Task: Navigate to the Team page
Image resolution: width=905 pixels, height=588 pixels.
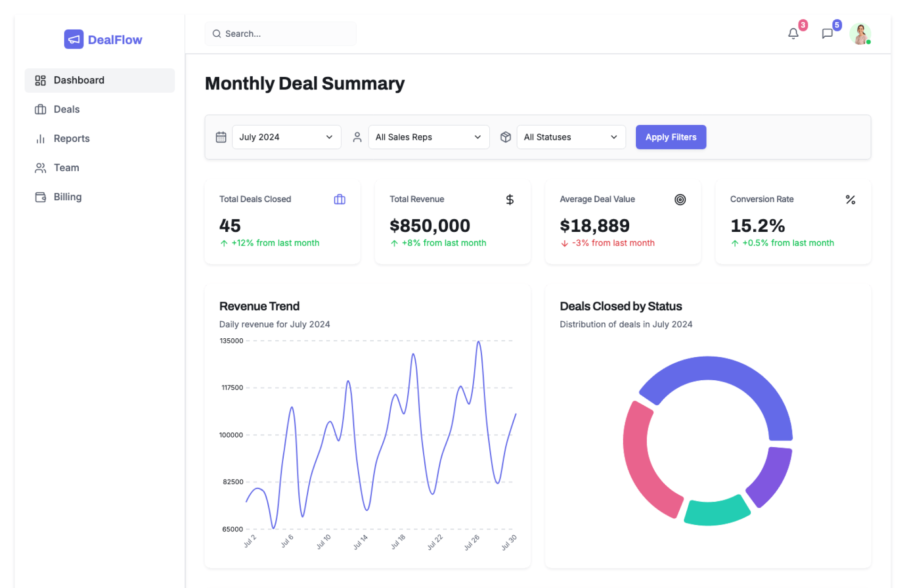Action: 66,168
